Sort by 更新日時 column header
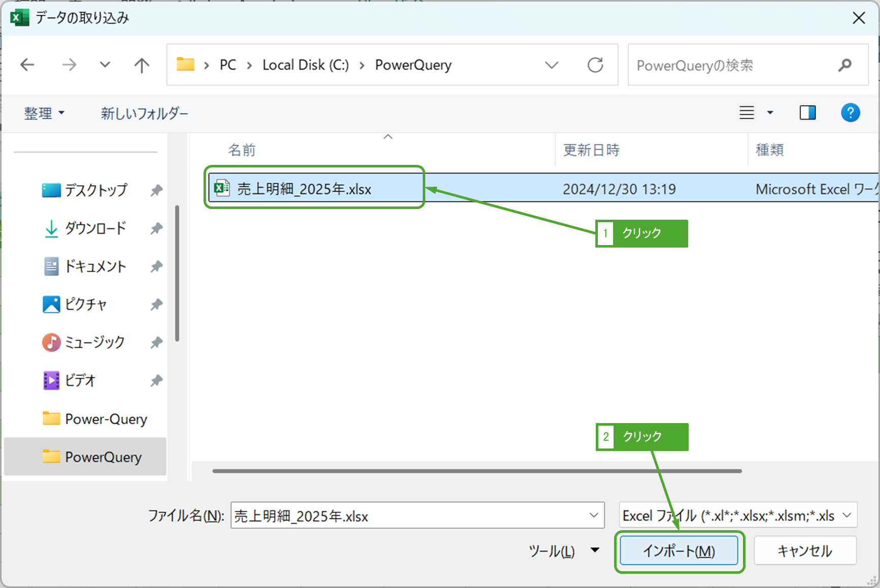This screenshot has height=588, width=880. coord(591,150)
